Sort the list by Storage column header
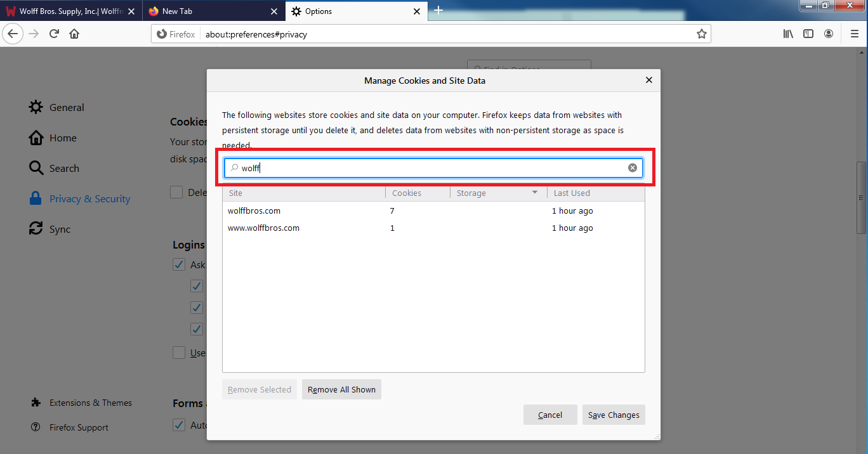This screenshot has width=868, height=454. click(498, 193)
